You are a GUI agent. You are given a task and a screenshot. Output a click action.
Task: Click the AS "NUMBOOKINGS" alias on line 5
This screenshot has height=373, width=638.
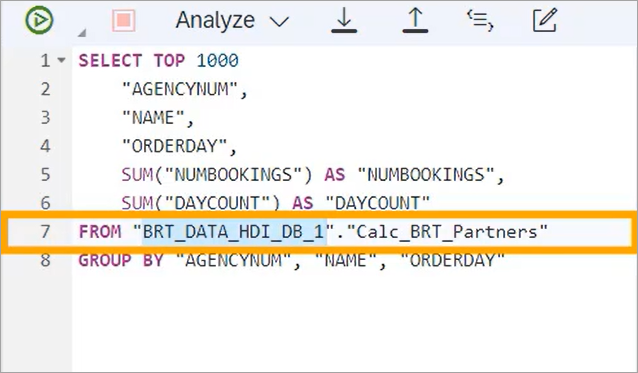(x=410, y=175)
